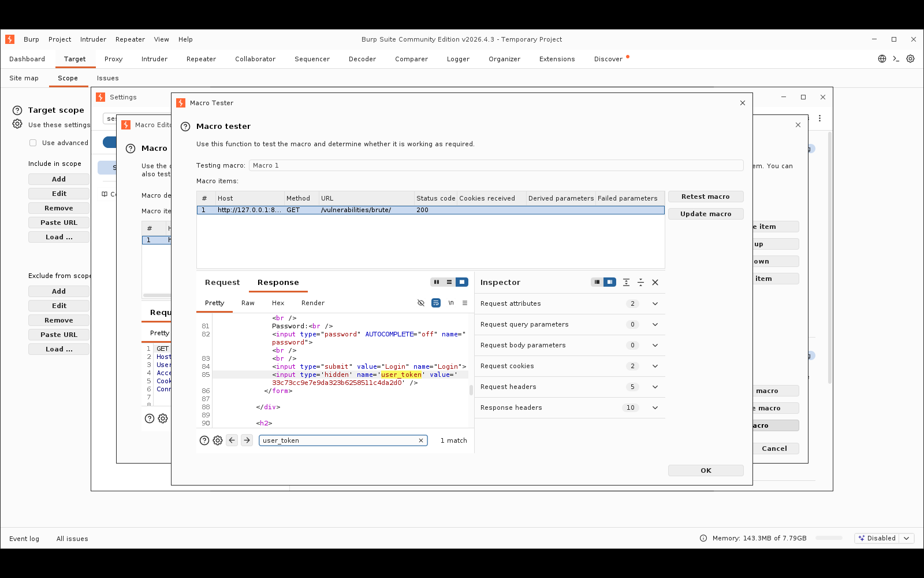This screenshot has width=924, height=578.
Task: Close the Inspector panel
Action: click(655, 283)
